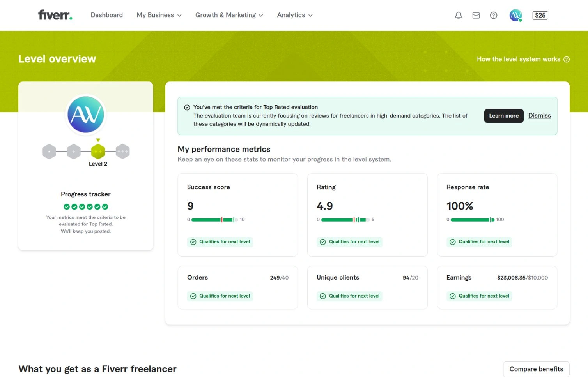Click the Unique clients qualifies check icon
588x377 pixels.
click(323, 296)
